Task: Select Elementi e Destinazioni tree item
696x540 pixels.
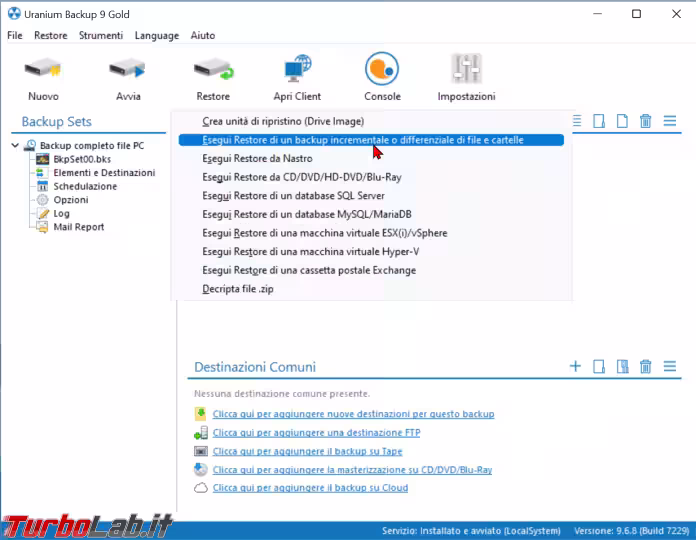Action: (104, 173)
